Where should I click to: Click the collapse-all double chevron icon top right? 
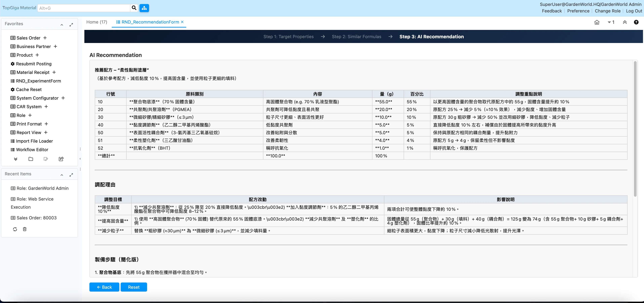(x=625, y=22)
